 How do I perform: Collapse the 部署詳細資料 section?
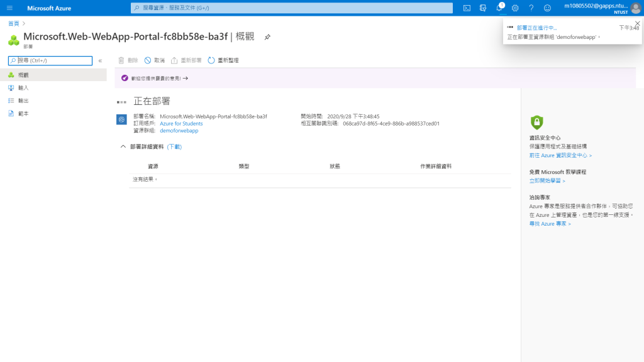tap(123, 146)
